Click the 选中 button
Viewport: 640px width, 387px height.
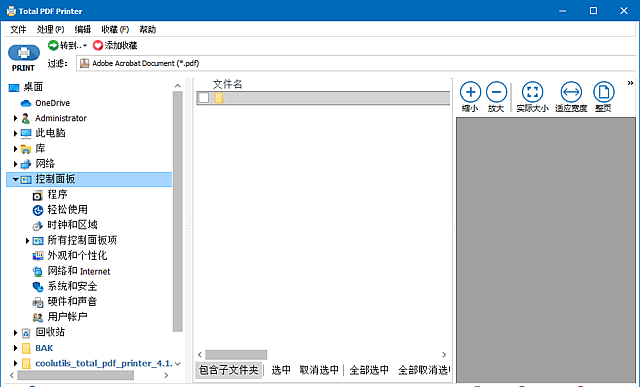point(281,370)
